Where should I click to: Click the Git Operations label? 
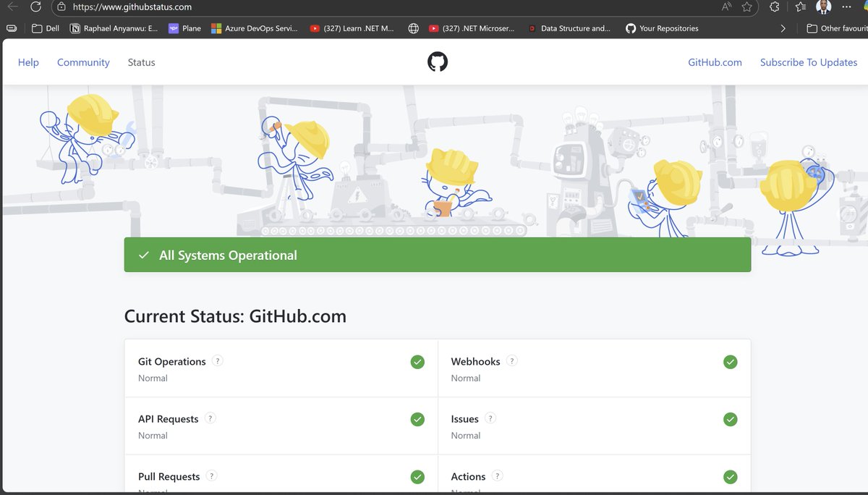click(172, 361)
